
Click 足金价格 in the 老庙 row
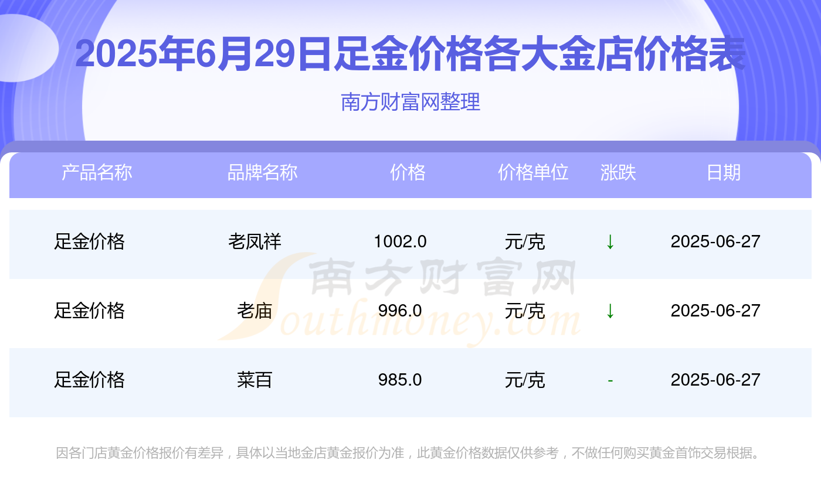coord(89,311)
